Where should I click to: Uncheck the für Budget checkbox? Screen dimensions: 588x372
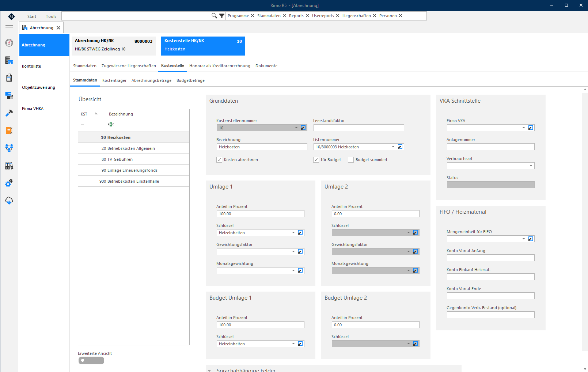click(316, 160)
